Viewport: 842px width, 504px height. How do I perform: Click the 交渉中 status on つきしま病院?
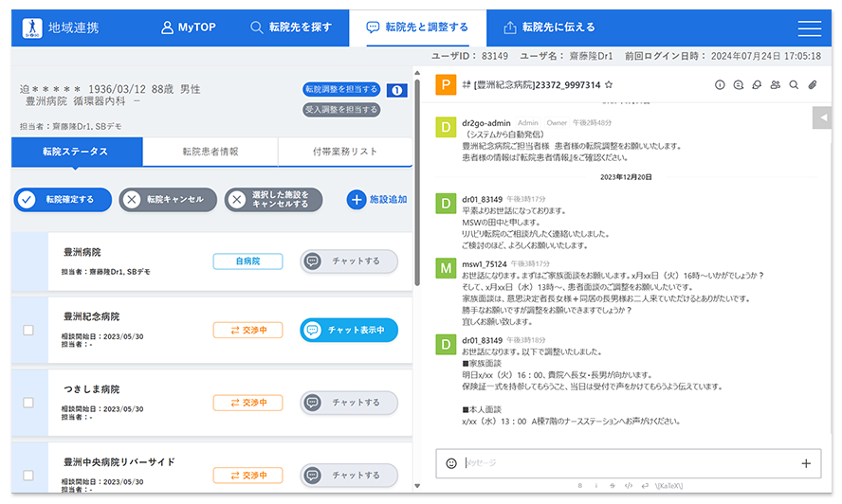[248, 403]
